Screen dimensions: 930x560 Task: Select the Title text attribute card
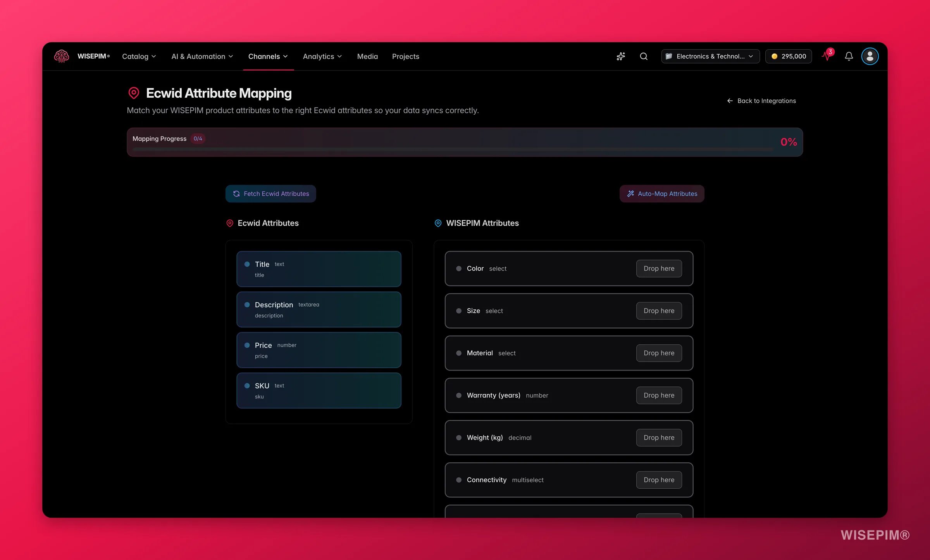[x=319, y=269]
